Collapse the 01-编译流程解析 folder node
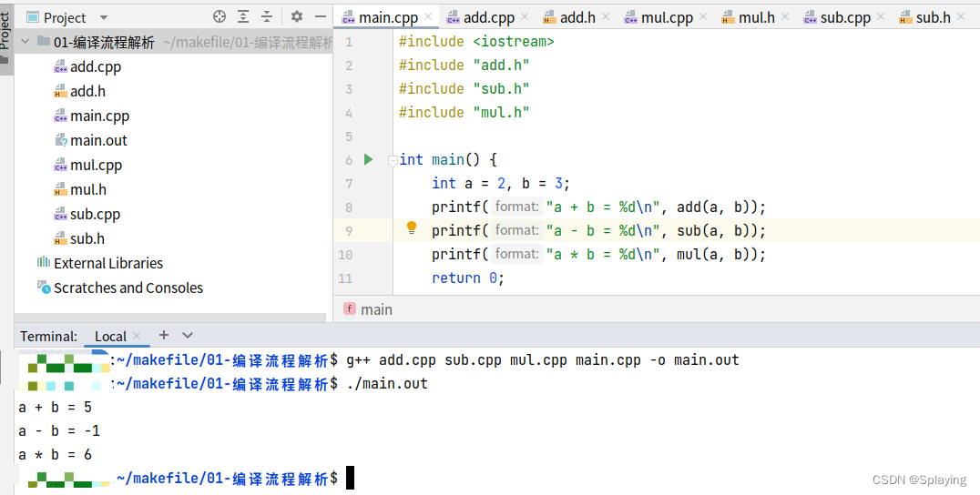The image size is (980, 495). [x=25, y=42]
